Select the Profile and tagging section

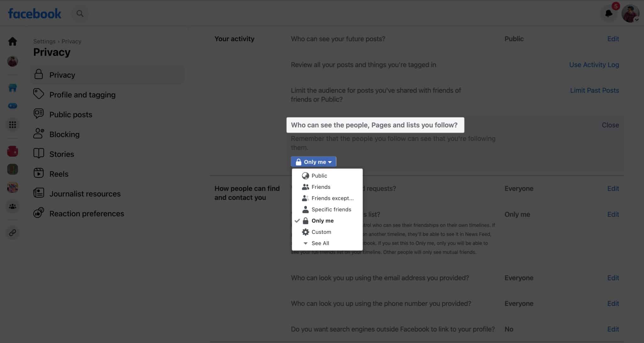tap(82, 94)
